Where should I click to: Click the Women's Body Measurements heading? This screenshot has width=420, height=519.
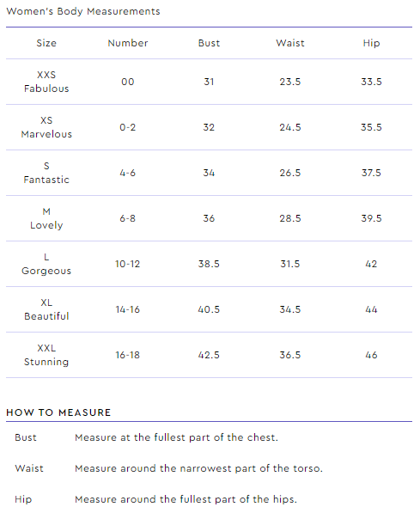point(83,11)
